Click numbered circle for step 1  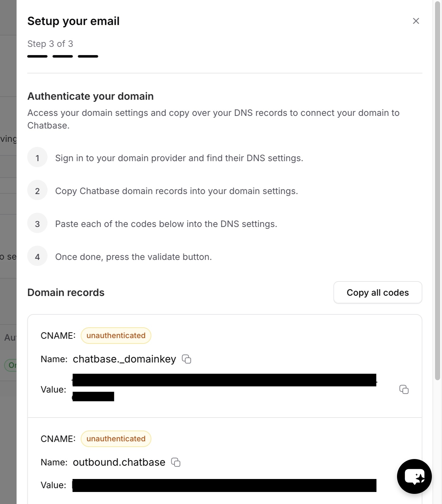tap(37, 157)
